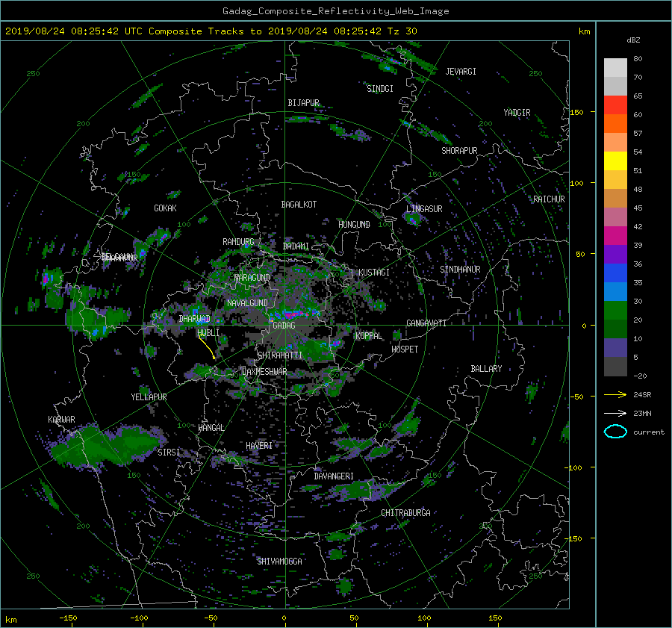This screenshot has height=628, width=672.
Task: Click the 'CHITRADURGA' city label
Action: point(405,513)
